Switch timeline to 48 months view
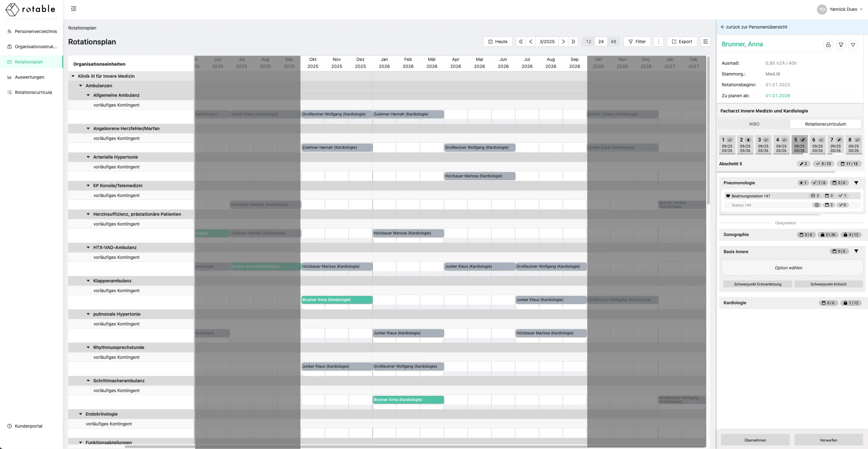 coord(613,41)
